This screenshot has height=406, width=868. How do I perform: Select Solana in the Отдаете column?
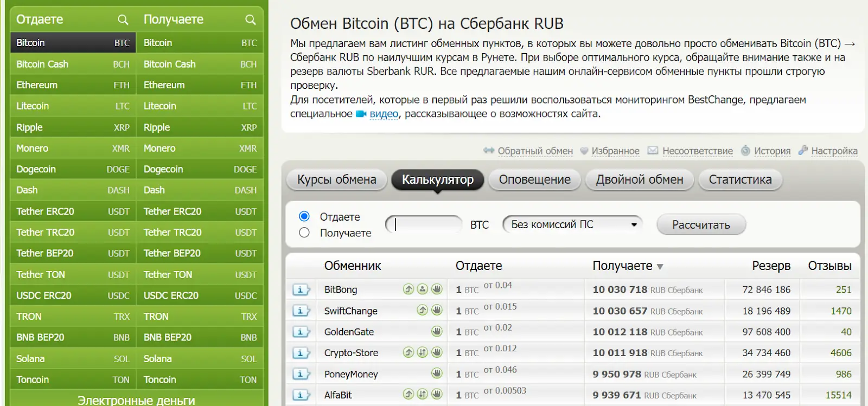pos(73,358)
